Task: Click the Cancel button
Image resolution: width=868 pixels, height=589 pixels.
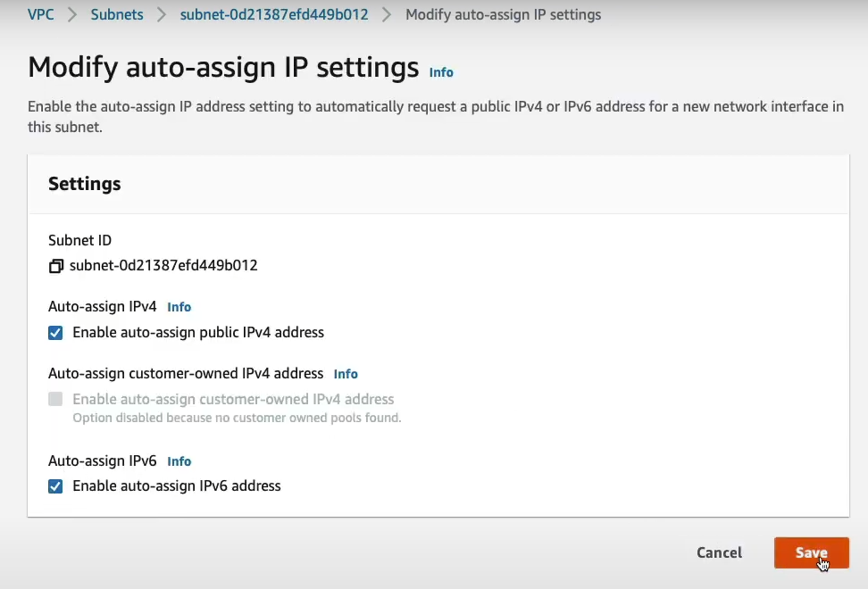Action: click(x=719, y=552)
